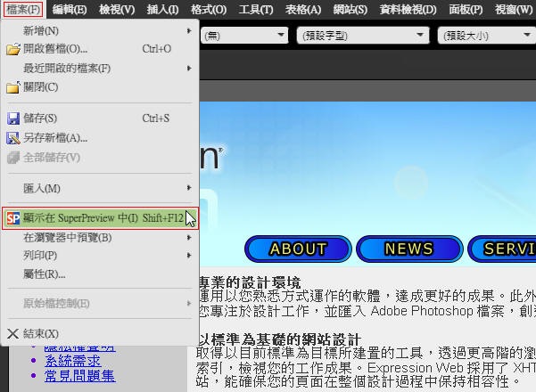Click the SERVI... navigation button
The width and height of the screenshot is (536, 392).
point(502,249)
